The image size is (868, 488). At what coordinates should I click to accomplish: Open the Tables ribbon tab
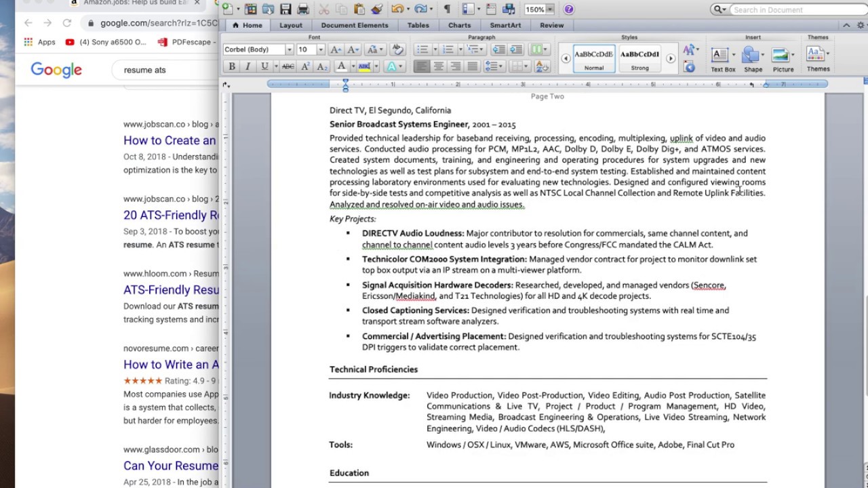point(418,25)
